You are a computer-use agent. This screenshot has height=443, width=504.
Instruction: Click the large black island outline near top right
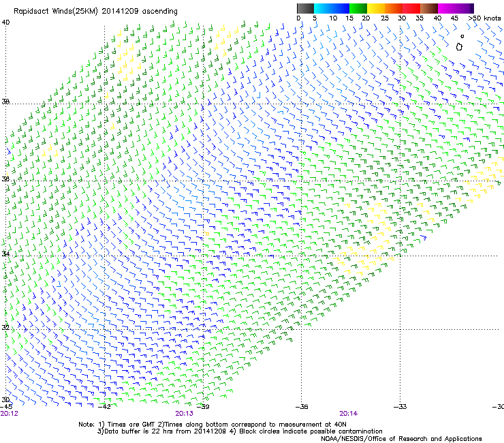click(x=459, y=47)
